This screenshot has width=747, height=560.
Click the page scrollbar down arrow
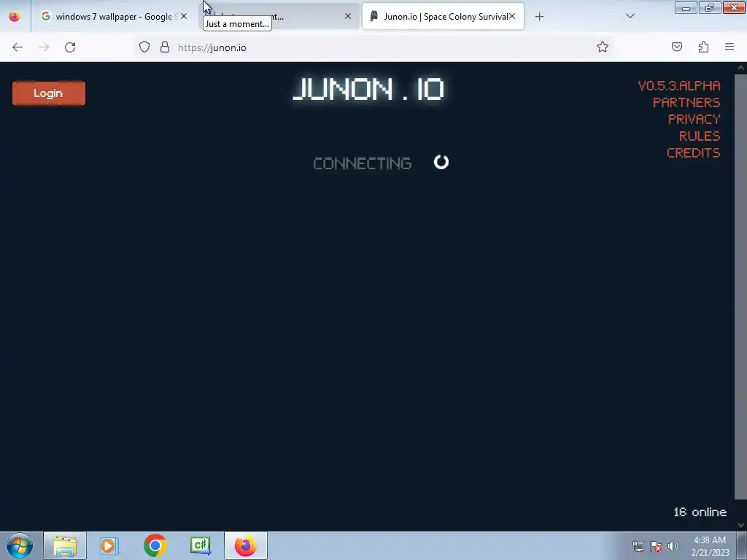[740, 525]
